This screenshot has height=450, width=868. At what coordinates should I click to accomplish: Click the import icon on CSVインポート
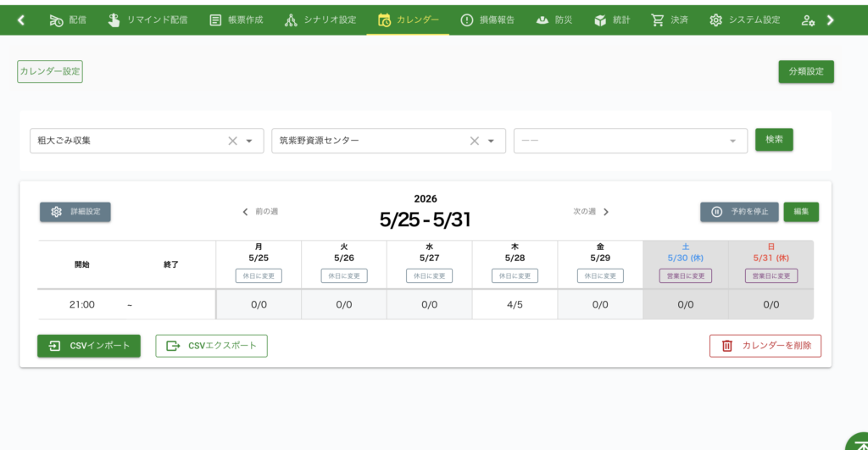(x=54, y=346)
